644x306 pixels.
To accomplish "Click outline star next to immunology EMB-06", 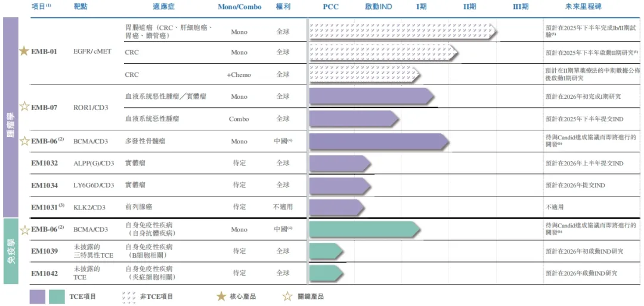I will click(x=24, y=230).
